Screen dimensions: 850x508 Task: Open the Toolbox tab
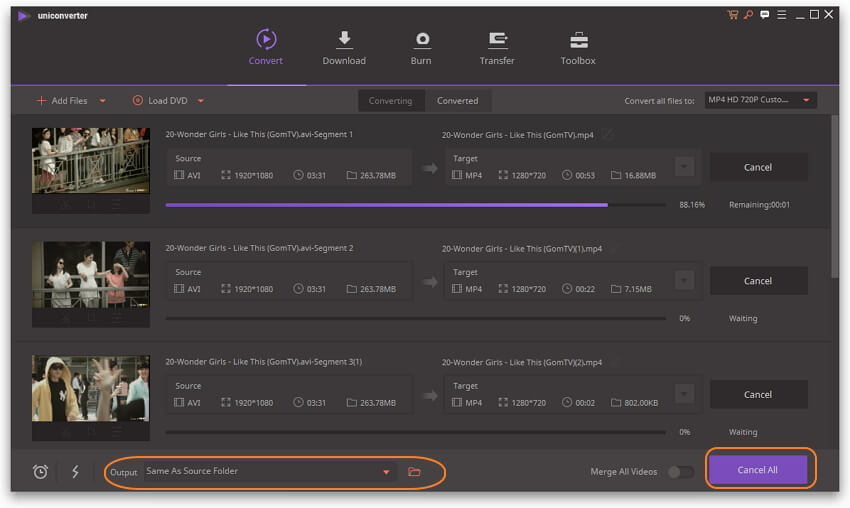[578, 47]
